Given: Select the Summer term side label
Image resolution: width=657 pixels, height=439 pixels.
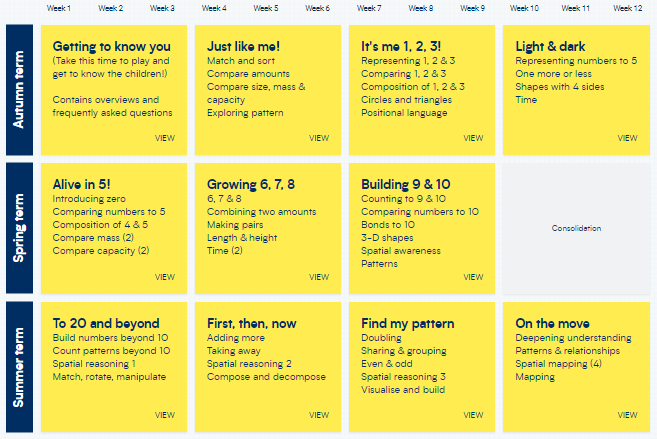Looking at the screenshot, I should [x=19, y=367].
